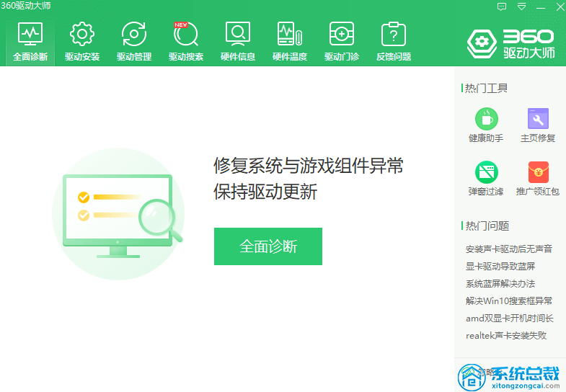This screenshot has width=566, height=392.
Task: Click the 修复系统与游戏组件异常 headline text
Action: tap(309, 166)
